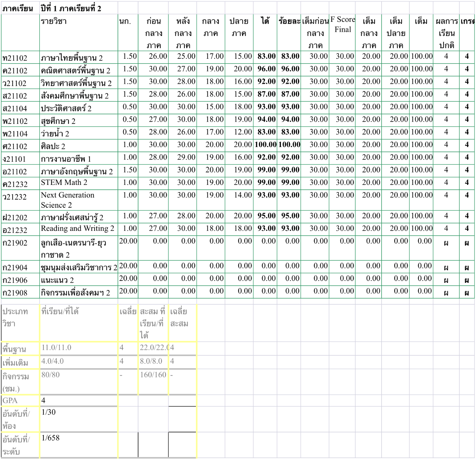Screen dimensions: 476x460
Task: Select the นก. column header
Action: (128, 32)
